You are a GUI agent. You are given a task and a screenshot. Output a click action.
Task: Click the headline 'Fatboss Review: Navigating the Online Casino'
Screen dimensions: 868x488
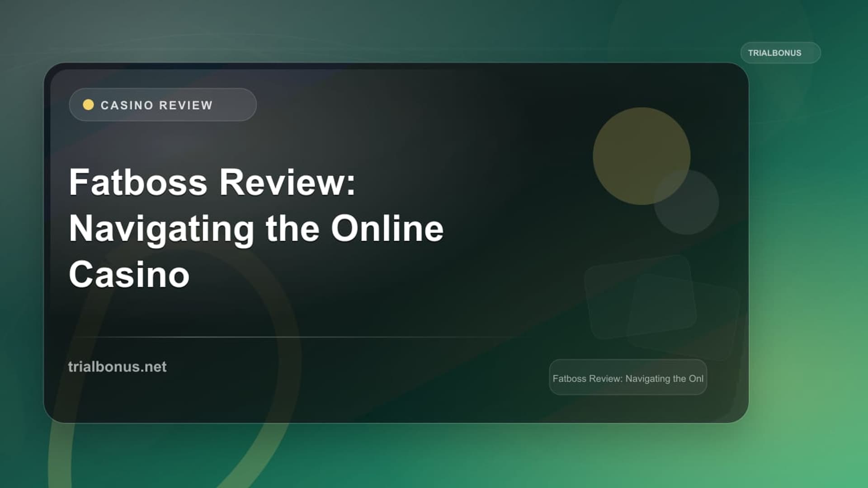256,228
